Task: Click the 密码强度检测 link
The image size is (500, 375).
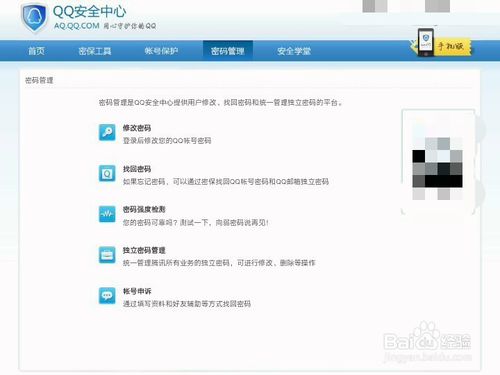Action: pyautogui.click(x=144, y=210)
